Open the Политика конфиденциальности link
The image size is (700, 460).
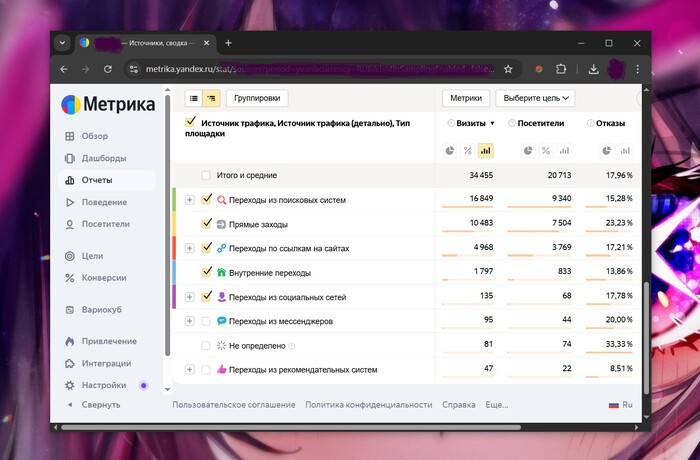point(369,405)
